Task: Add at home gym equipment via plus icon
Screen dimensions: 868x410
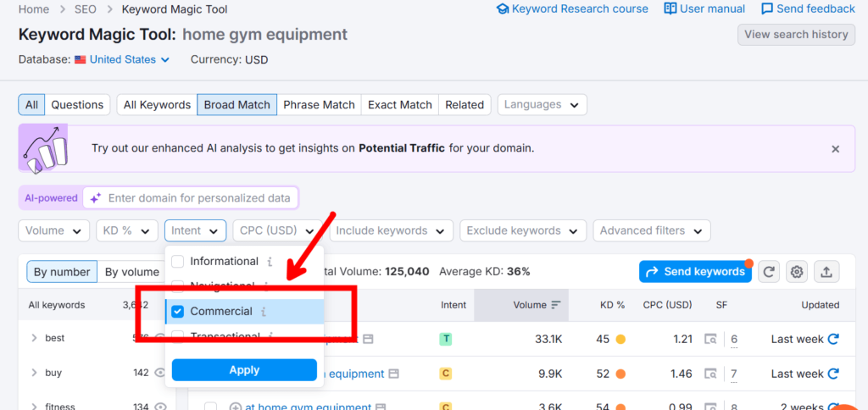Action: [236, 407]
